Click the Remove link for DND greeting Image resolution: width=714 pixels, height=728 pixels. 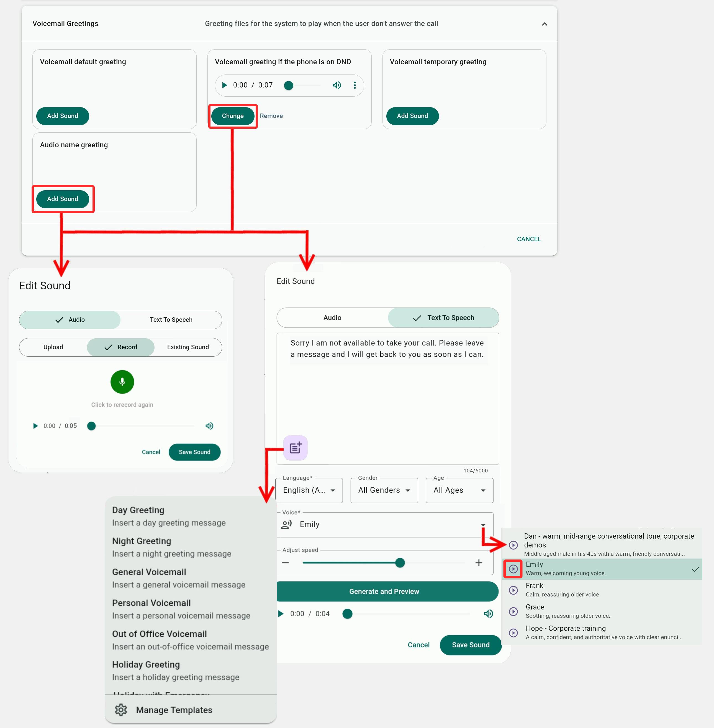[x=271, y=116]
